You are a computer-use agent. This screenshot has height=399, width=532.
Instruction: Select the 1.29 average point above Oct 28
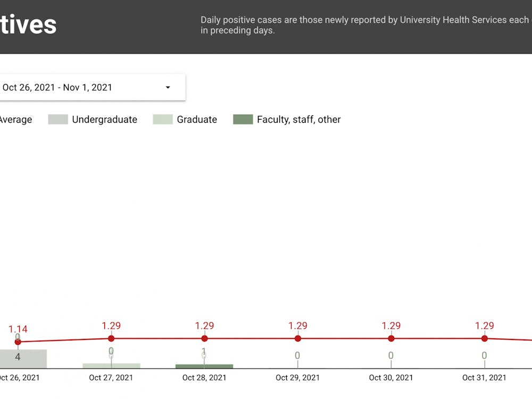pyautogui.click(x=204, y=338)
